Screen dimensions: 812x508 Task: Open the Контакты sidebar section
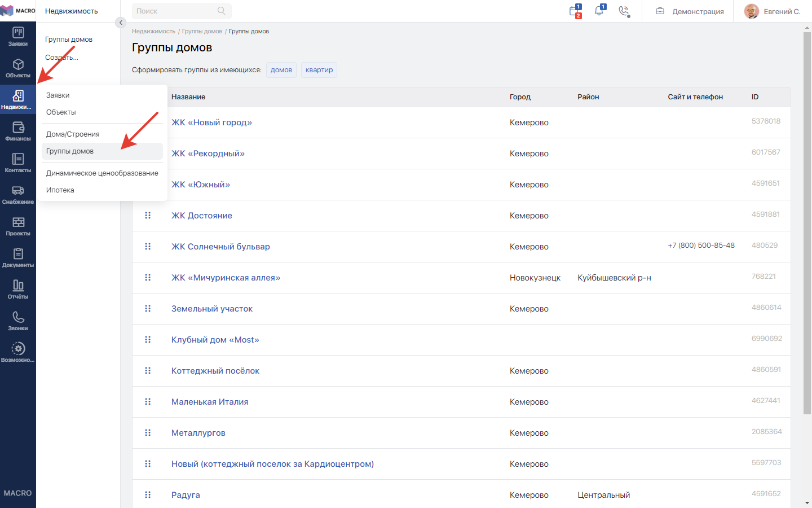(18, 164)
